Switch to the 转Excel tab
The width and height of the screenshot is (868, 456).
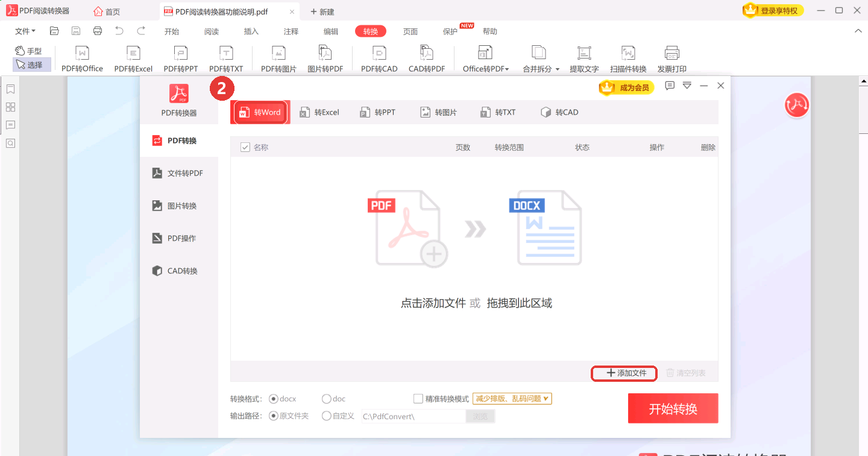(x=319, y=112)
